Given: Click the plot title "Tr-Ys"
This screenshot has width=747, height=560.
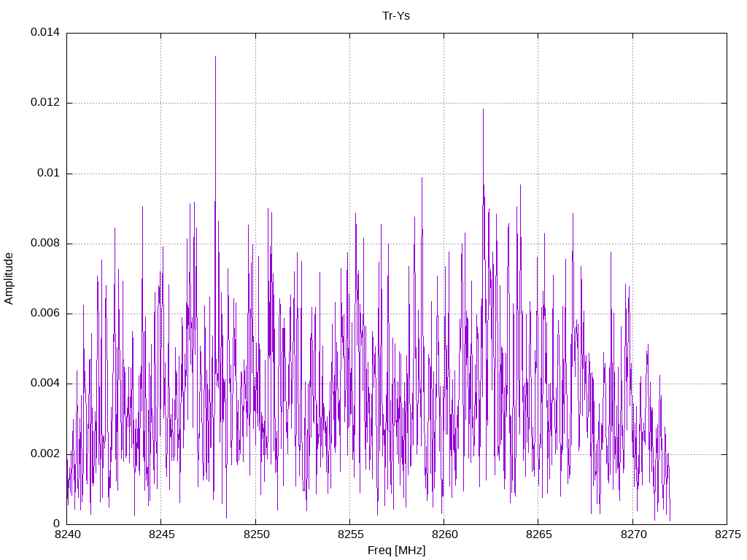Looking at the screenshot, I should pos(396,16).
